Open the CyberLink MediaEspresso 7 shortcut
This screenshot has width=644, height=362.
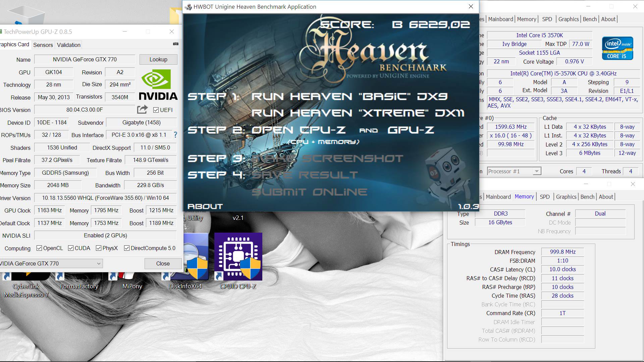pos(26,285)
